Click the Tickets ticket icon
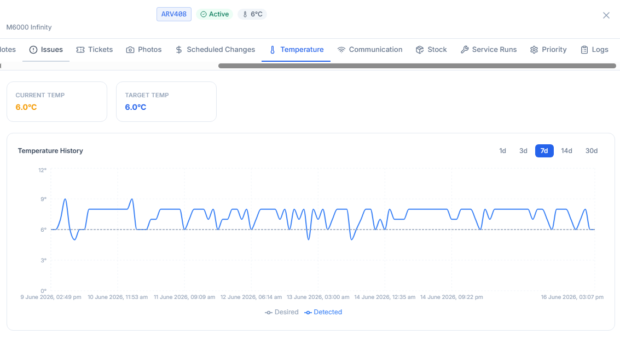 (x=80, y=50)
